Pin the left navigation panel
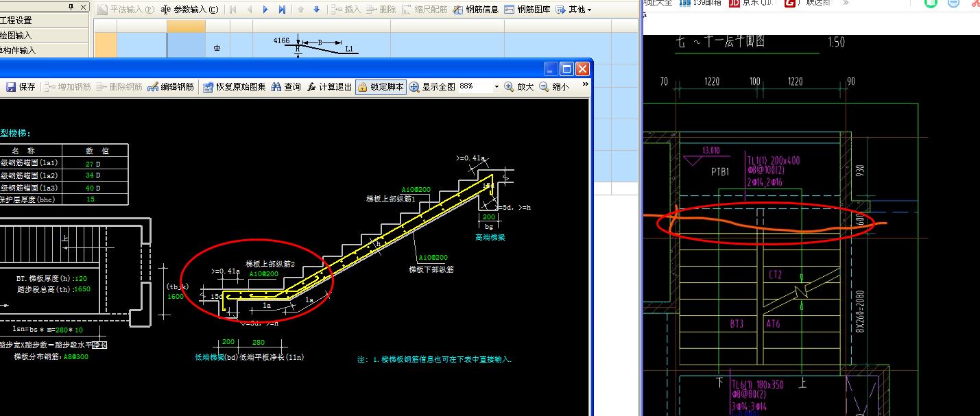This screenshot has width=980, height=416. click(x=71, y=7)
